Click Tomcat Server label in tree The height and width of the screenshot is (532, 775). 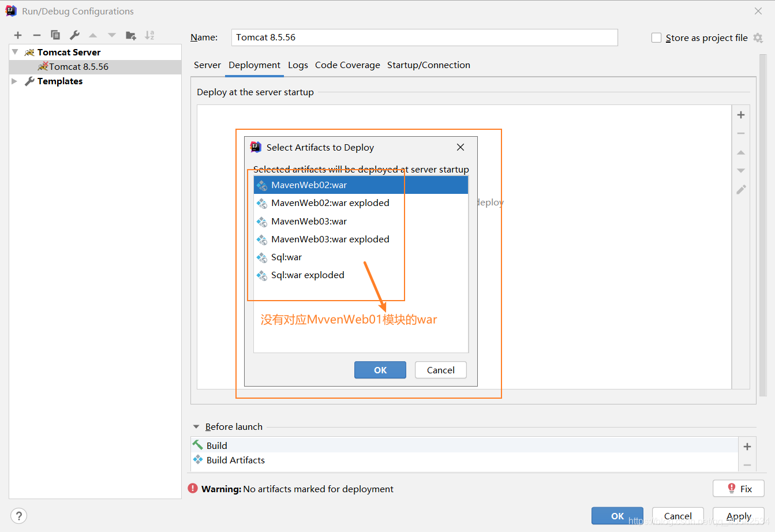point(69,53)
